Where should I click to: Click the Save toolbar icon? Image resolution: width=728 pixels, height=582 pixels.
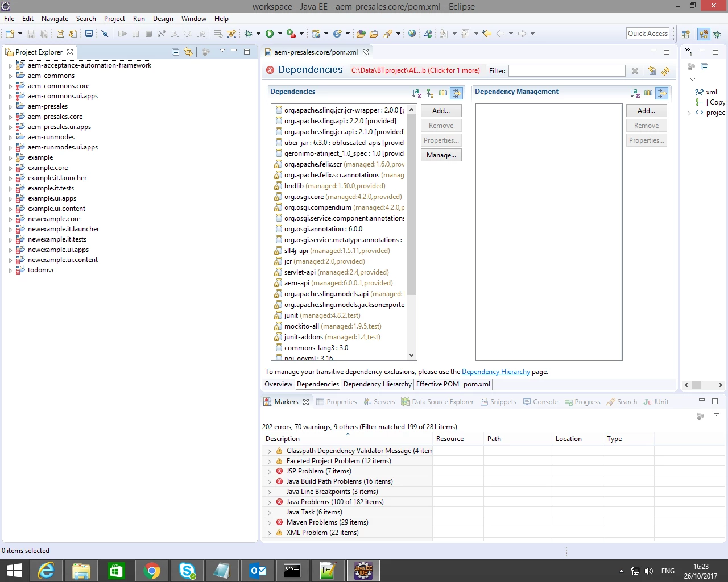[x=31, y=34]
